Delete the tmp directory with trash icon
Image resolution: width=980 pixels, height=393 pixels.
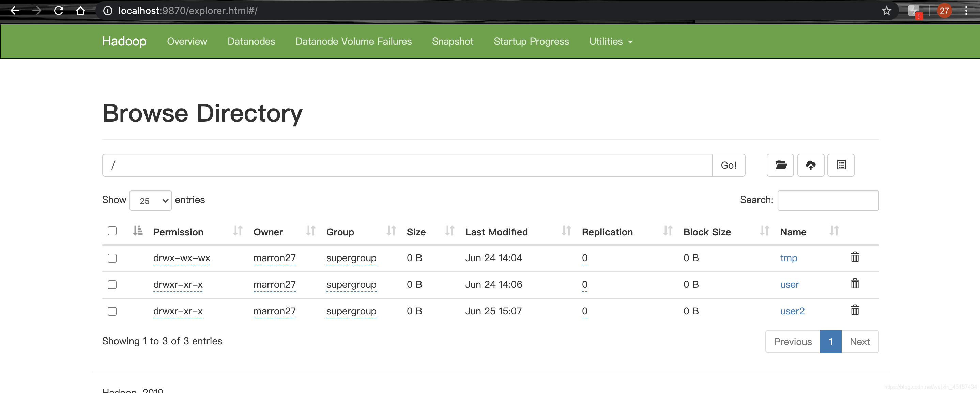[855, 257]
